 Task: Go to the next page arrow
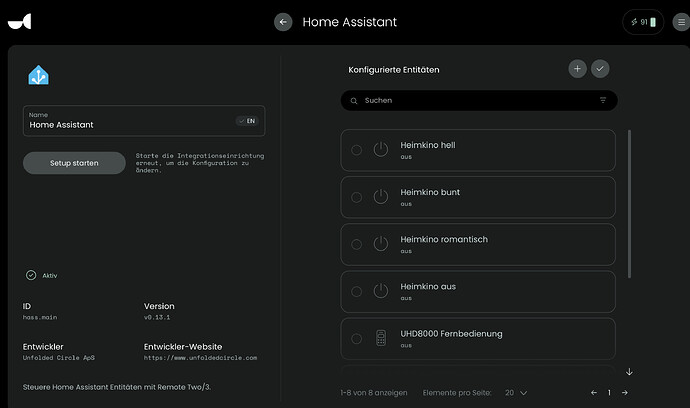click(624, 393)
